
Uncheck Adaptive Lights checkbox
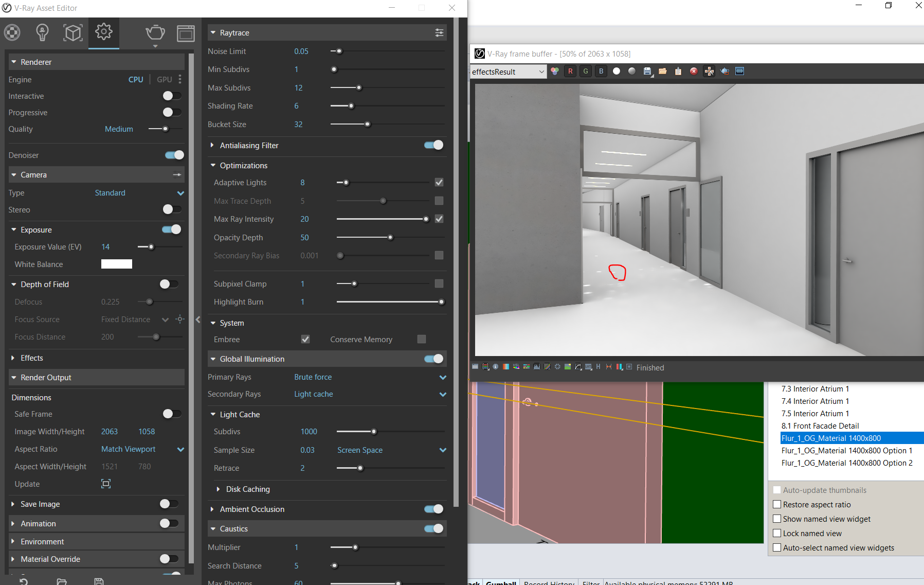(x=439, y=182)
